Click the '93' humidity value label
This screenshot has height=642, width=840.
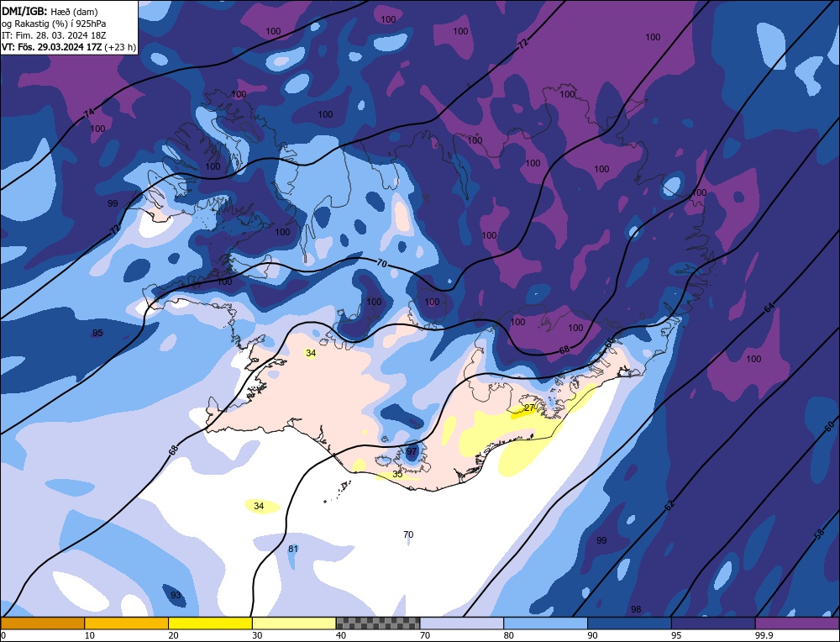pyautogui.click(x=176, y=595)
